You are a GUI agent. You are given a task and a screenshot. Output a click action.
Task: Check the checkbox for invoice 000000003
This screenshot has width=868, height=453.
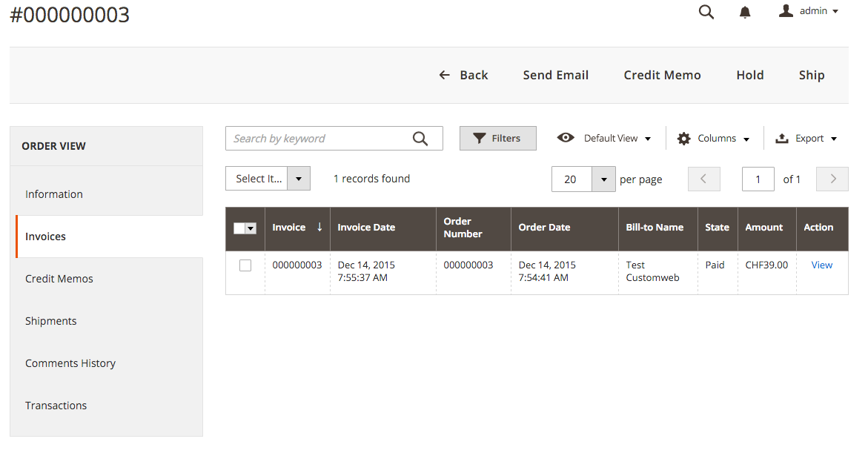(245, 265)
